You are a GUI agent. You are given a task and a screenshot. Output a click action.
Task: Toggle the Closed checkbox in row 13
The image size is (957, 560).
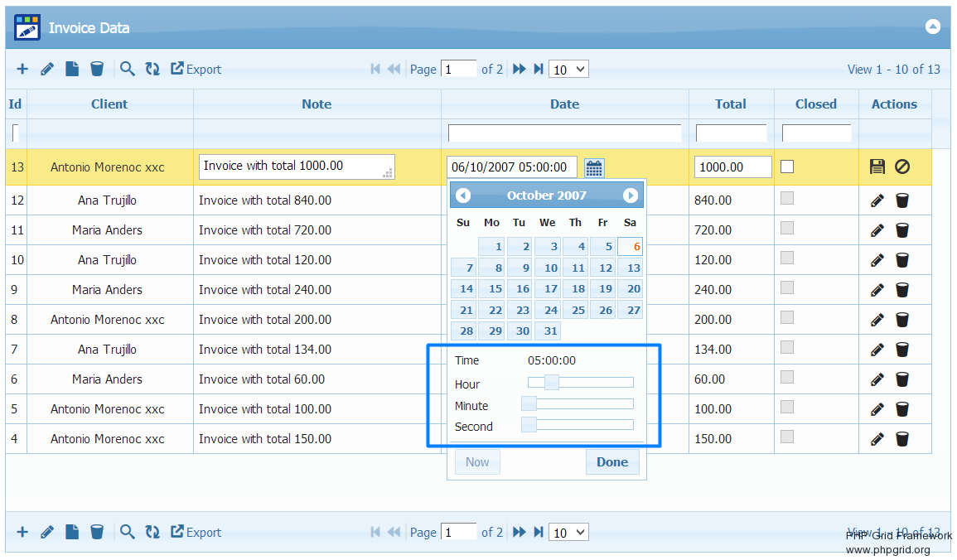pyautogui.click(x=787, y=167)
